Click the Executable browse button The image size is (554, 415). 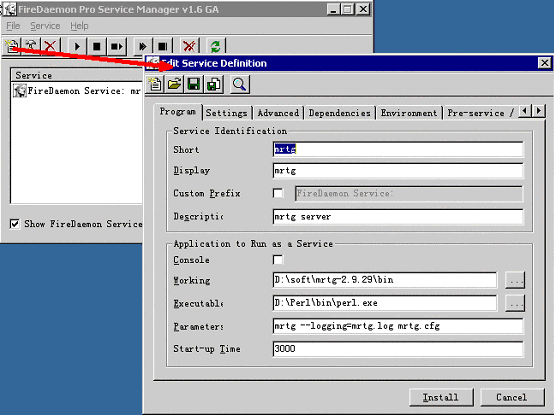tap(515, 303)
